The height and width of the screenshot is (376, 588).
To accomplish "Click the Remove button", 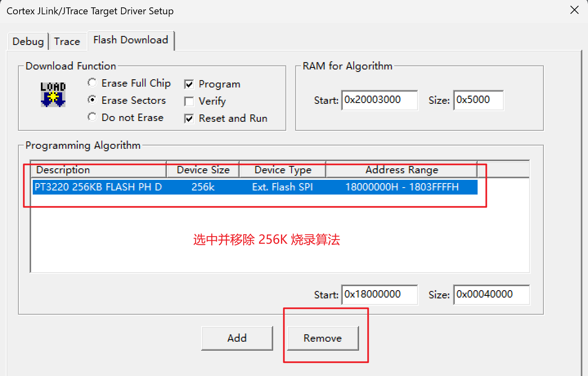I will (x=322, y=338).
